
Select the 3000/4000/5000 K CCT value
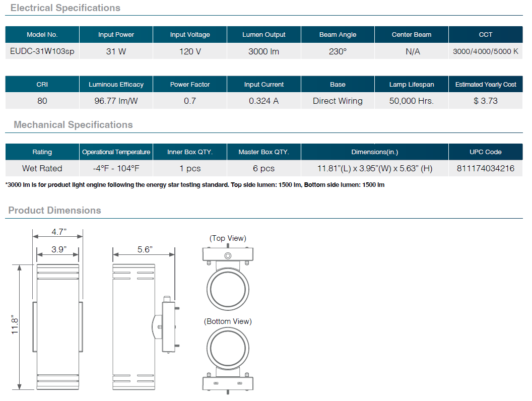pos(485,51)
